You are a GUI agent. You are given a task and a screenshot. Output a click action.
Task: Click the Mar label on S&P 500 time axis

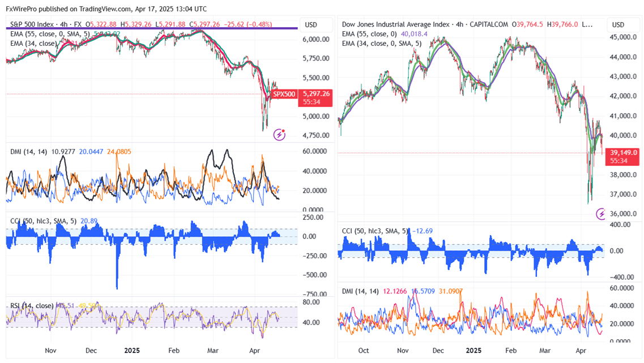(213, 351)
